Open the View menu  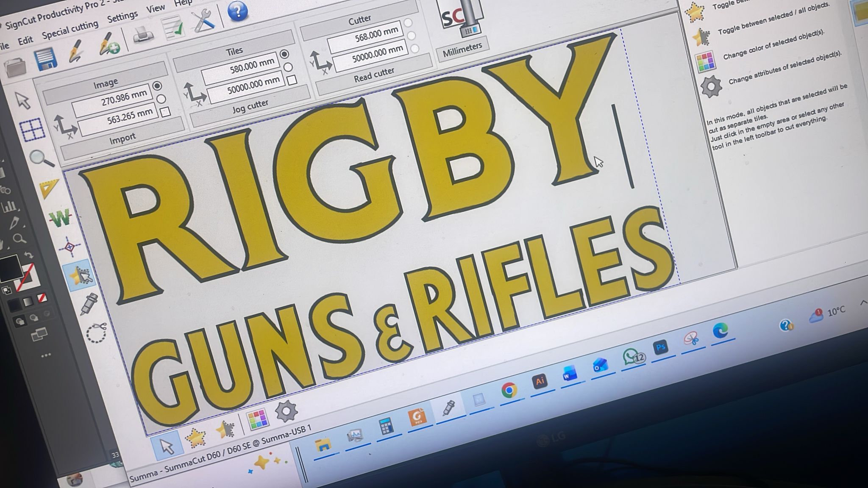pyautogui.click(x=156, y=8)
